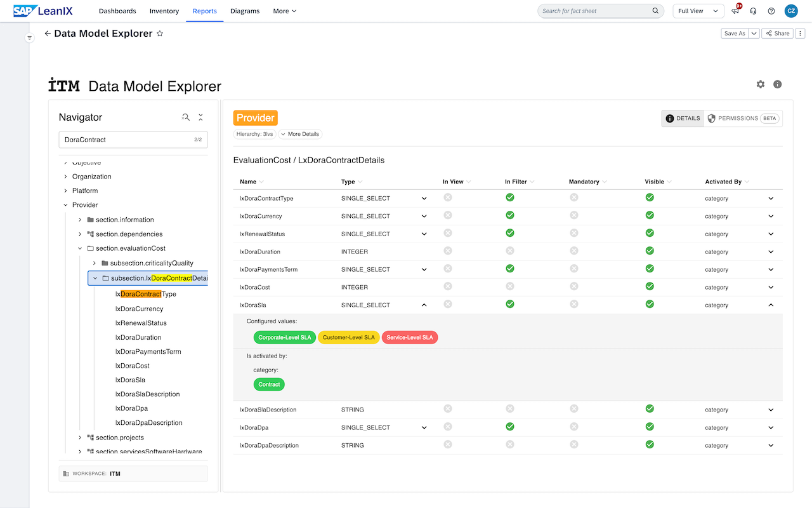Viewport: 812px width, 508px height.
Task: Click the info icon next to the gear
Action: [x=778, y=84]
